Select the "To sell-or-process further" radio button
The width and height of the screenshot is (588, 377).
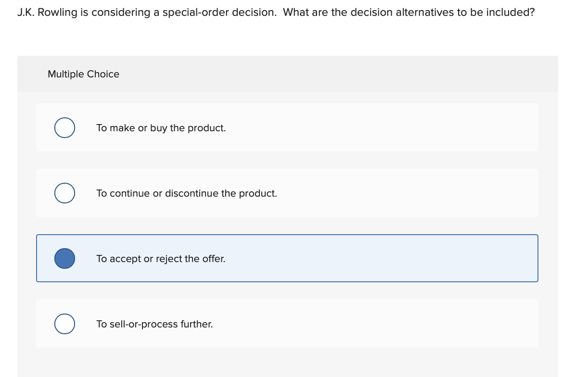64,324
